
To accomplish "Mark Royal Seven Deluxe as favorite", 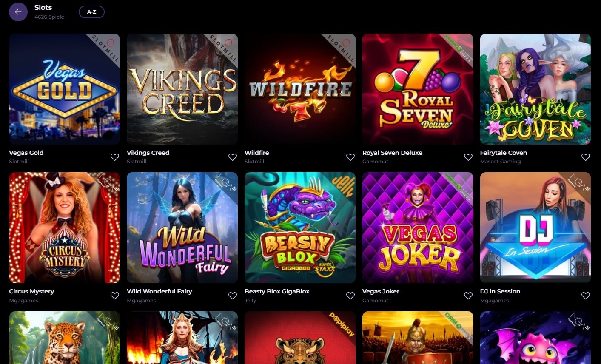I will [468, 157].
